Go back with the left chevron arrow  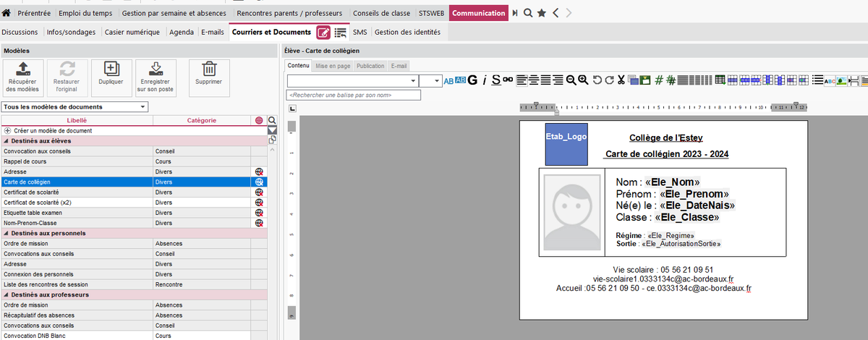tap(555, 13)
